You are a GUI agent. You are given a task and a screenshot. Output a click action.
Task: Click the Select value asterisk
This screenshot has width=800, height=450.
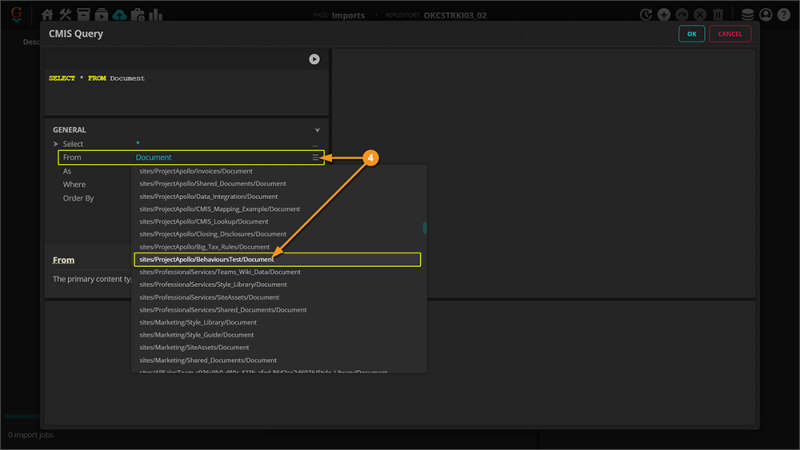point(138,144)
